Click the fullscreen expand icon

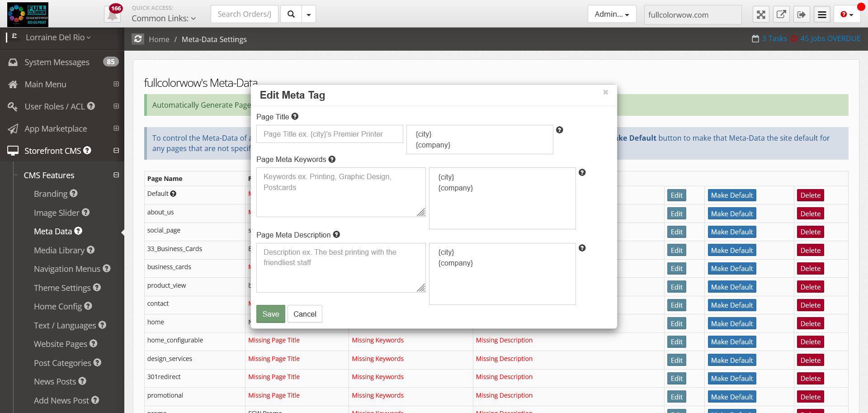coord(761,14)
